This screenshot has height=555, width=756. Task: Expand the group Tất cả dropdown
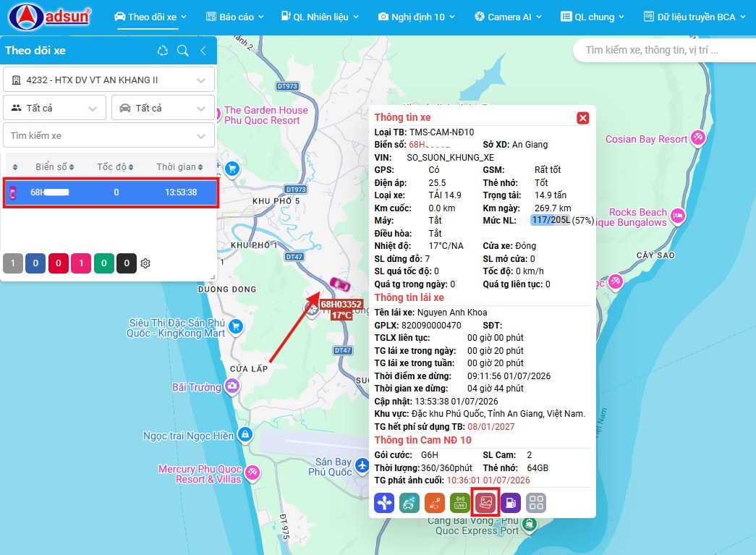(x=54, y=108)
